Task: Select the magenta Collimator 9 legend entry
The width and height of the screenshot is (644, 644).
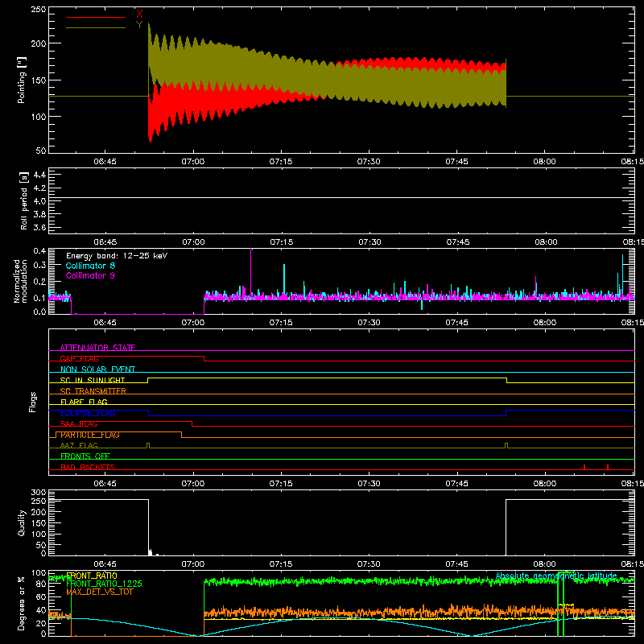Action: click(x=90, y=275)
